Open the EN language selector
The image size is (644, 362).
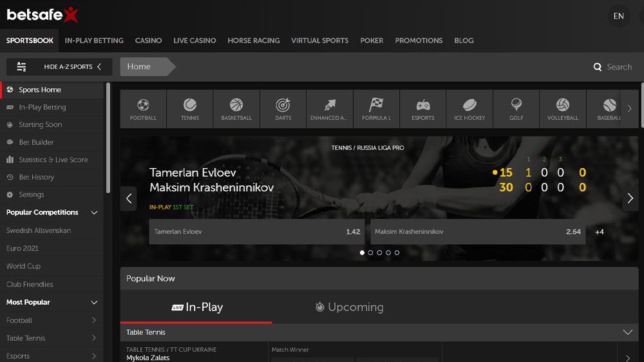tap(618, 16)
